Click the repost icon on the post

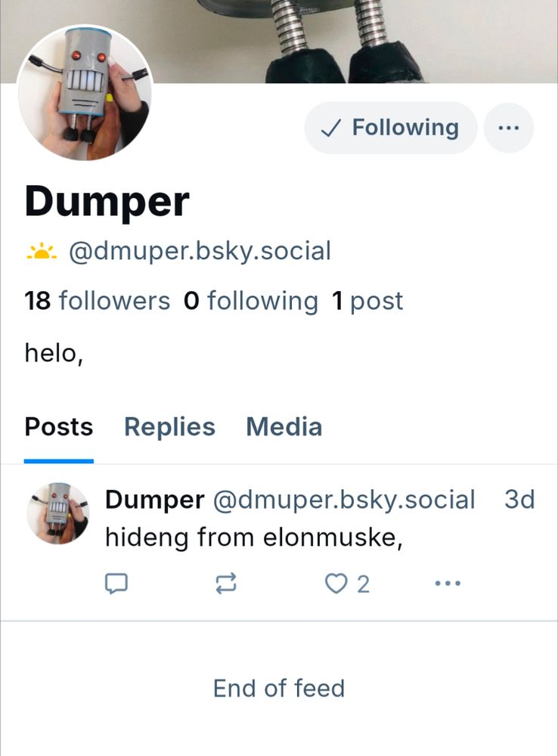pos(226,583)
